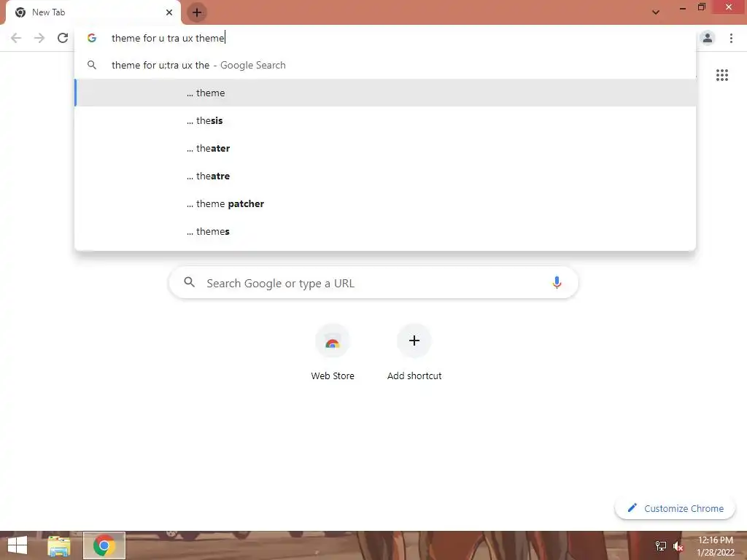Open File Explorer from the taskbar
The width and height of the screenshot is (747, 560).
coord(59,545)
